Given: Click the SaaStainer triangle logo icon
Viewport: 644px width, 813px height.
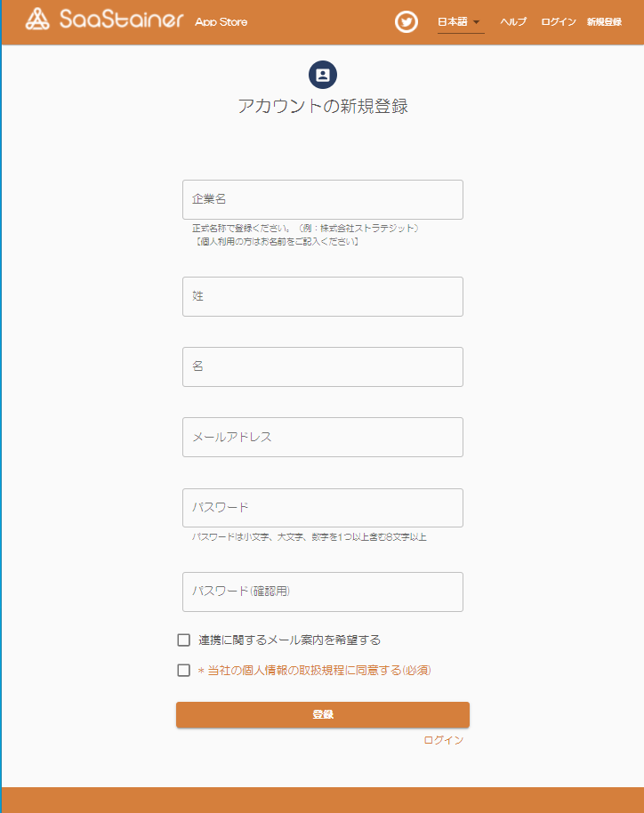Looking at the screenshot, I should [x=36, y=20].
